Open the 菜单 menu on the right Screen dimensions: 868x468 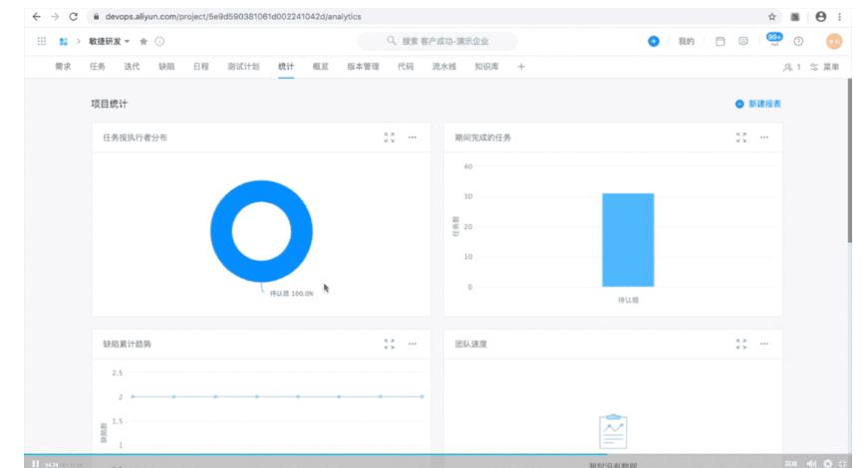point(824,67)
